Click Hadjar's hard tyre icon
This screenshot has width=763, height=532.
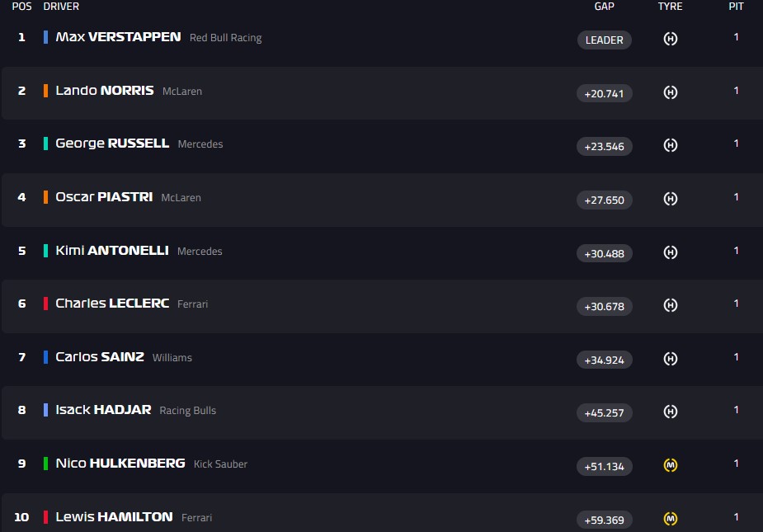[x=671, y=412]
